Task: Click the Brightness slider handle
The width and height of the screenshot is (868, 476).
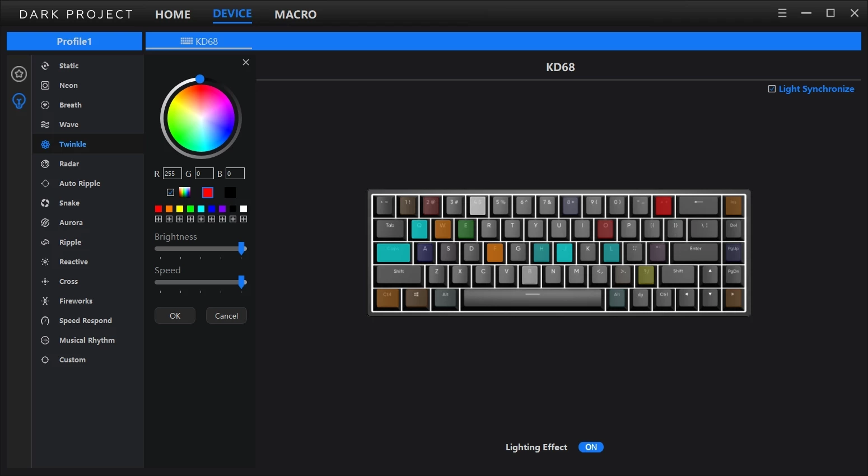Action: point(242,249)
